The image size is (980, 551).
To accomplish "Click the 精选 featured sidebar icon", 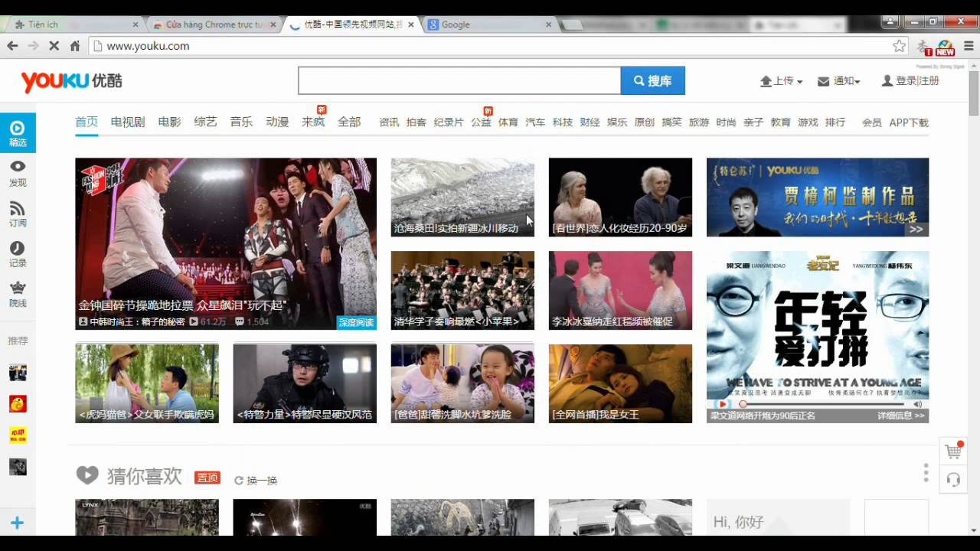I will pyautogui.click(x=17, y=132).
